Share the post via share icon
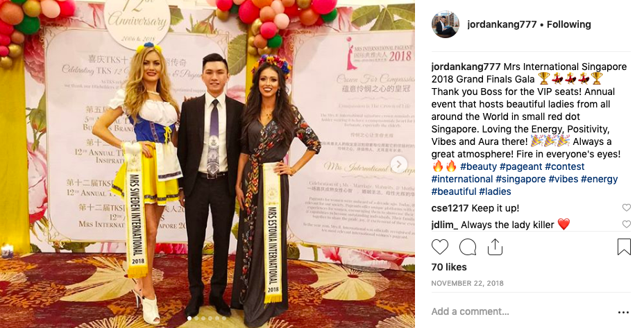The image size is (644, 328). pyautogui.click(x=495, y=247)
